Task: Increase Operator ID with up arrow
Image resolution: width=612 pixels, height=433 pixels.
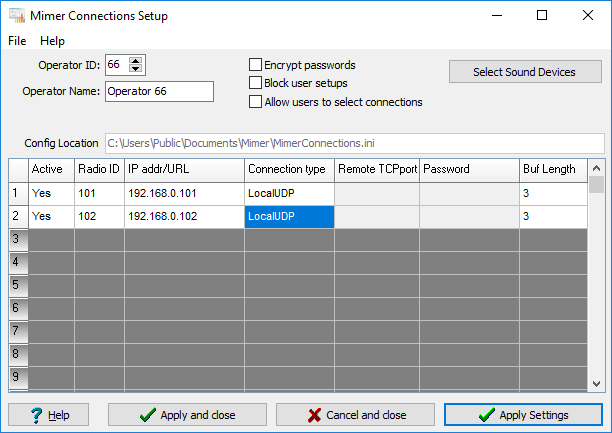Action: [135, 61]
